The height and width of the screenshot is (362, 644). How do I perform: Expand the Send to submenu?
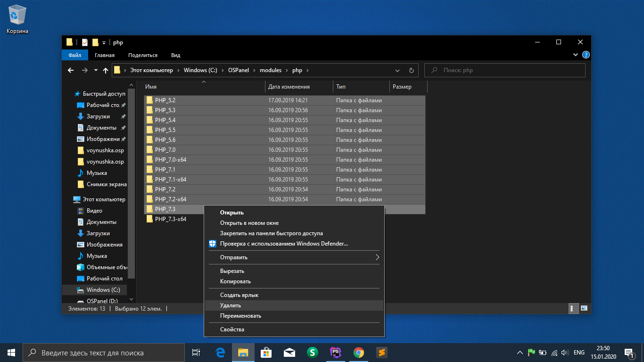click(377, 257)
